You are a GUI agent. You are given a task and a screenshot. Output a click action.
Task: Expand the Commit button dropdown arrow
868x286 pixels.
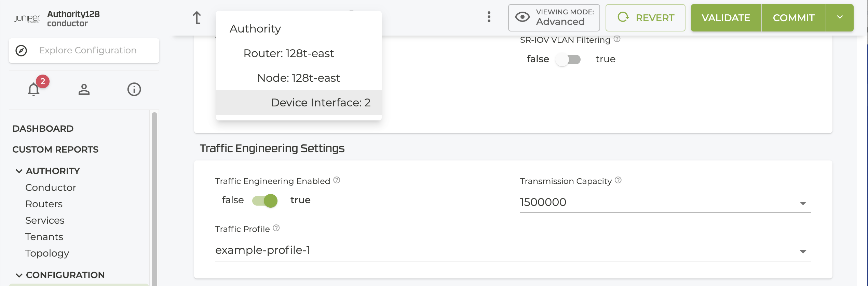(x=840, y=18)
